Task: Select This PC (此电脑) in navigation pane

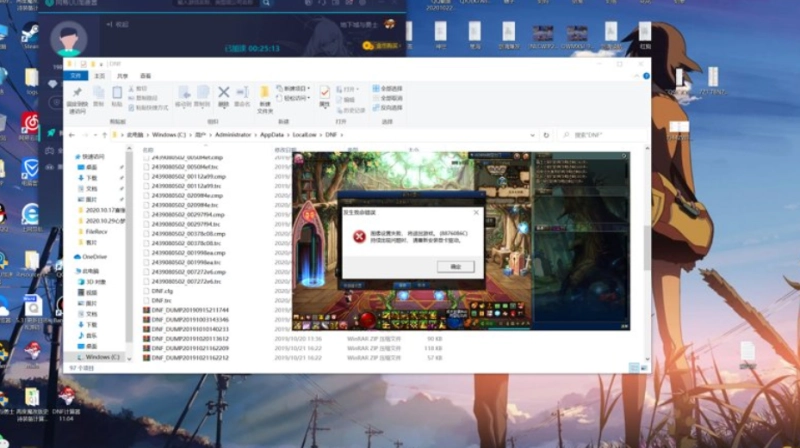Action: point(87,271)
